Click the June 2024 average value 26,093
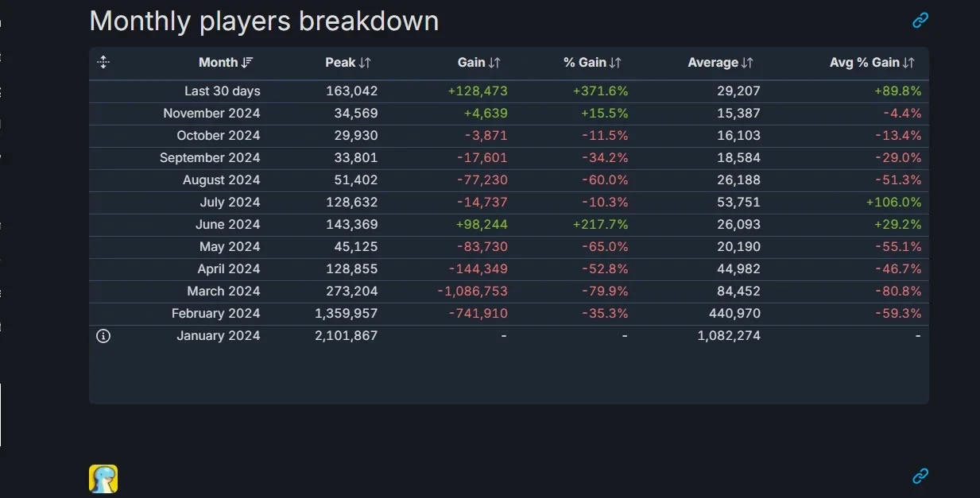 [738, 225]
